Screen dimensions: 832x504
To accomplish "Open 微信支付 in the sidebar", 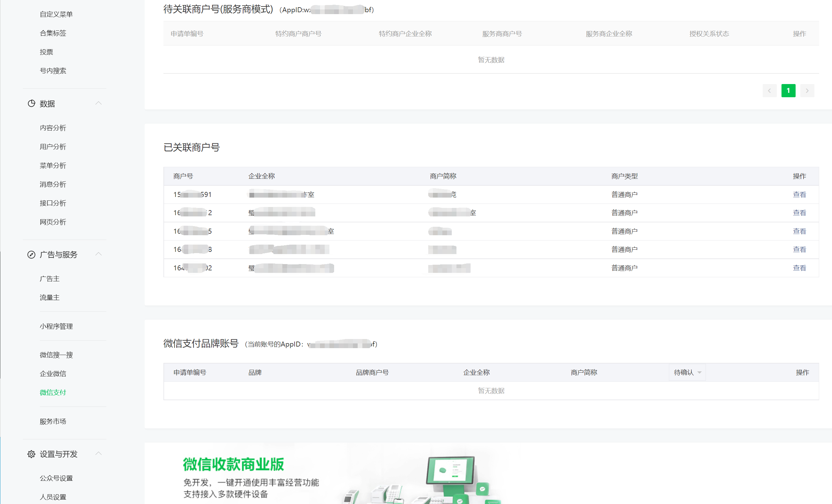I will (53, 392).
